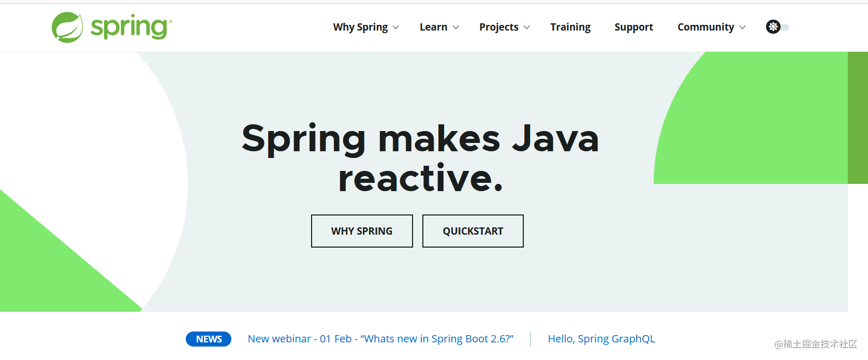Click the blue NEWS badge
This screenshot has width=868, height=360.
click(x=209, y=339)
